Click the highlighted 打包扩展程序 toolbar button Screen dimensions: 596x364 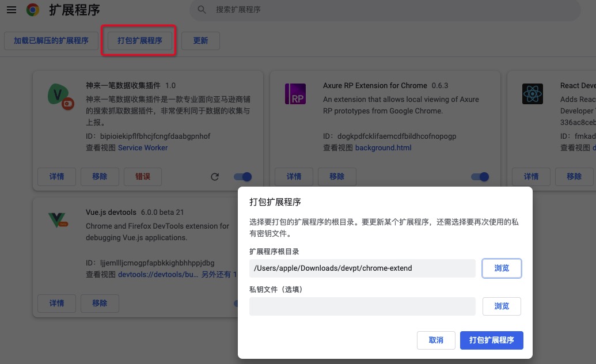139,41
